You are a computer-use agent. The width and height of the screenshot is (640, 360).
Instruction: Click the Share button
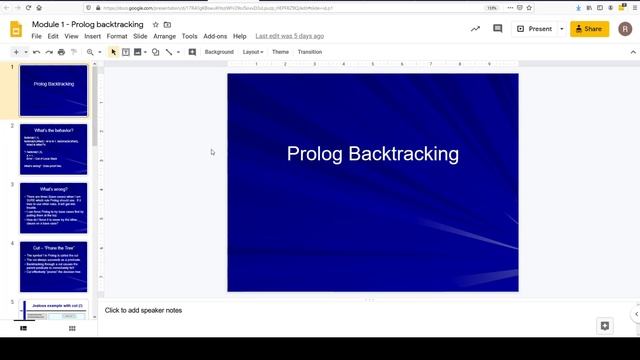(x=589, y=29)
